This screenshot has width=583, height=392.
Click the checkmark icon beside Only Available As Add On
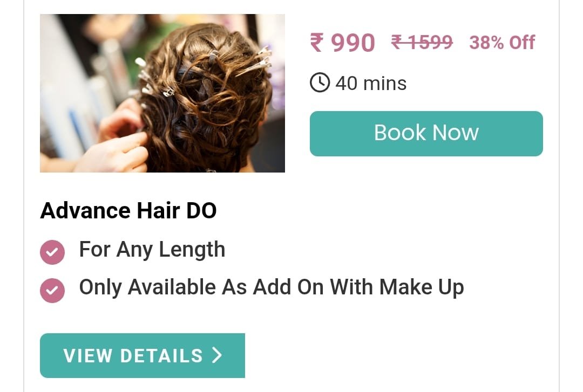pyautogui.click(x=52, y=290)
